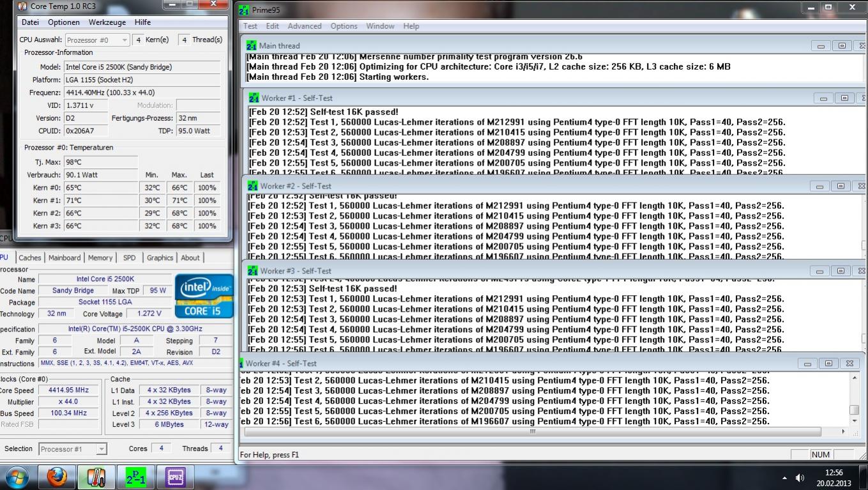Select Core Temp thermometer taskbar icon
868x490 pixels.
pos(96,477)
